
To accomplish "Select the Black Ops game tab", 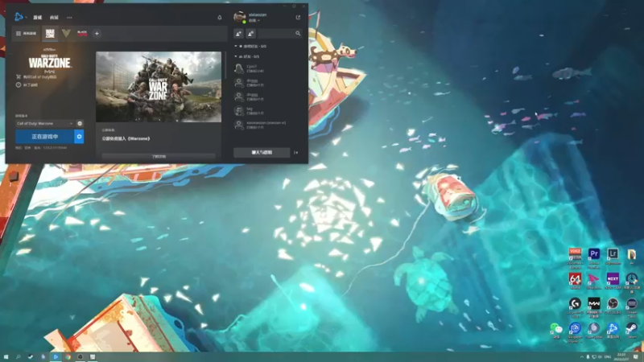I will point(82,33).
